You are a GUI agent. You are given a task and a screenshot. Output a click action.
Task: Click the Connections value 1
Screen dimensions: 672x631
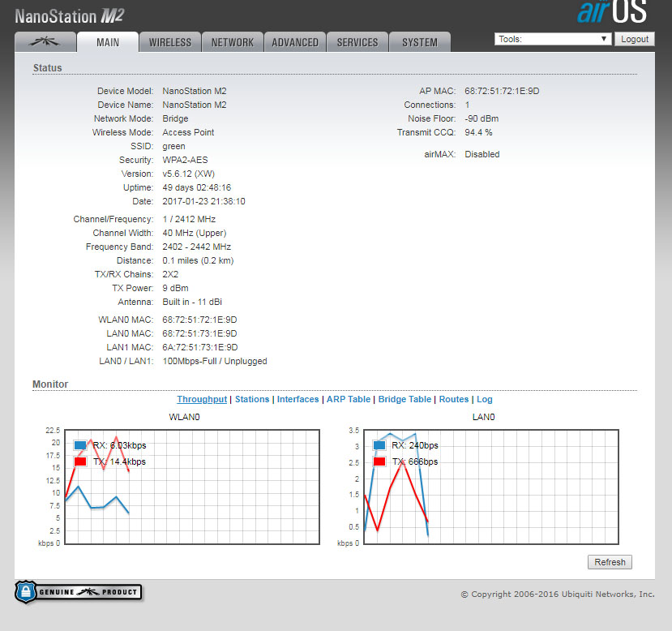pyautogui.click(x=467, y=105)
